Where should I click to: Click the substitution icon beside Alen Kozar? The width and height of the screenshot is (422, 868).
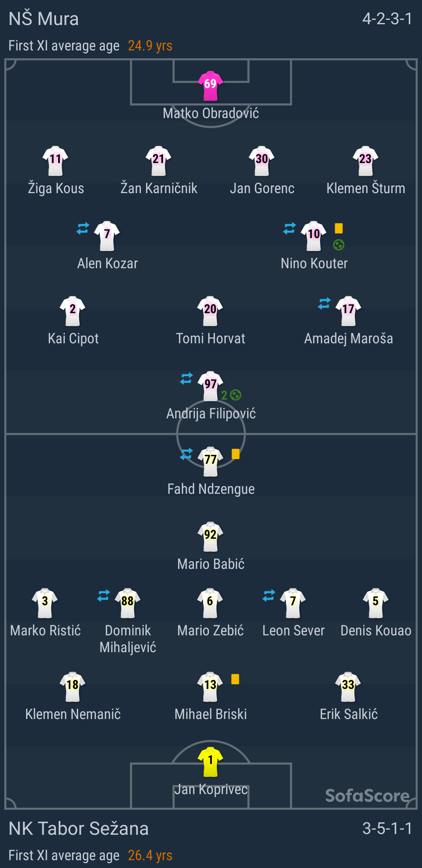coord(83,228)
